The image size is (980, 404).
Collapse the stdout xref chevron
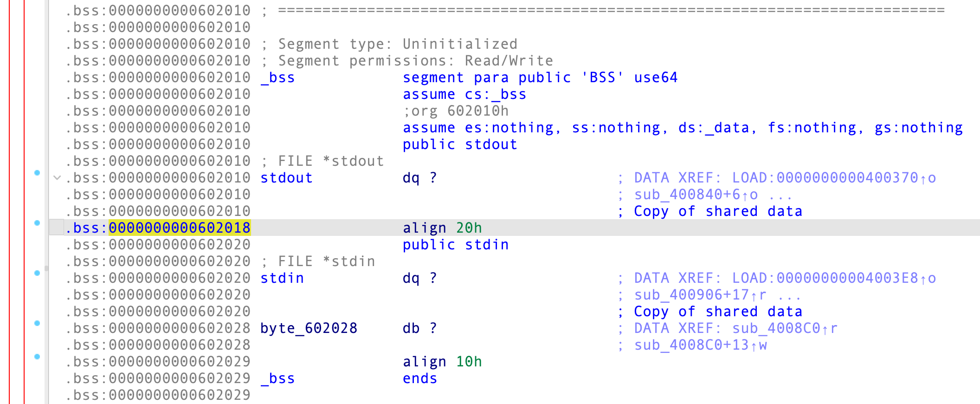(x=57, y=177)
